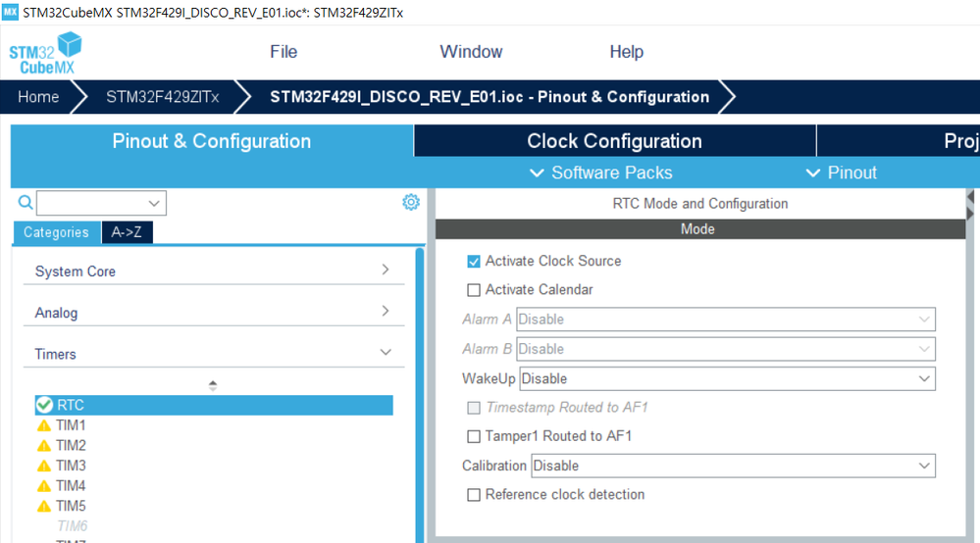The image size is (980, 543).
Task: Uncheck Activate Clock Source
Action: pyautogui.click(x=474, y=261)
